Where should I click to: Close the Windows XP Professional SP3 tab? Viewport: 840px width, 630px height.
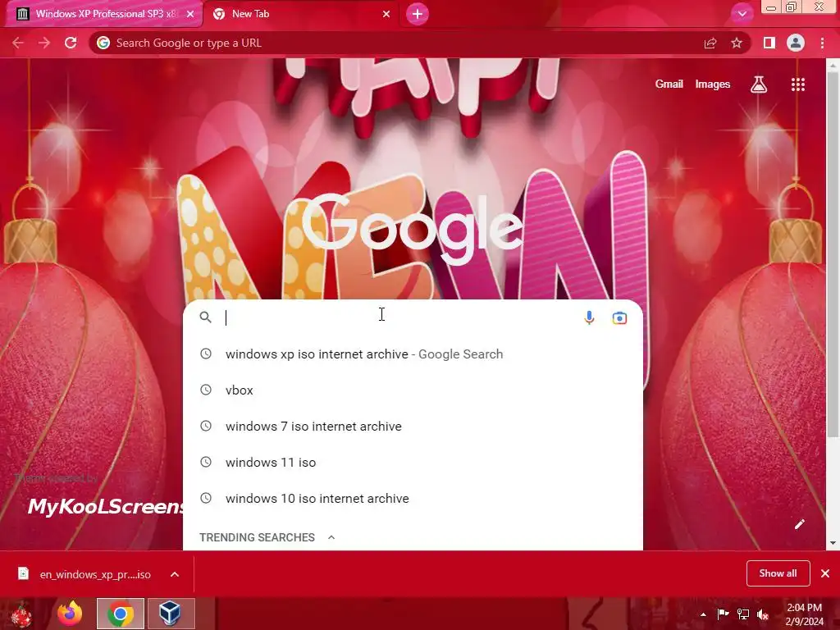190,14
